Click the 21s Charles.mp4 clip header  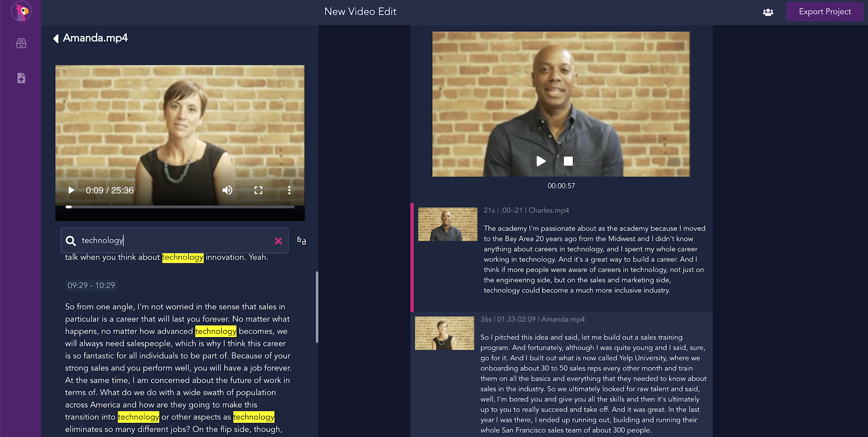click(x=526, y=211)
